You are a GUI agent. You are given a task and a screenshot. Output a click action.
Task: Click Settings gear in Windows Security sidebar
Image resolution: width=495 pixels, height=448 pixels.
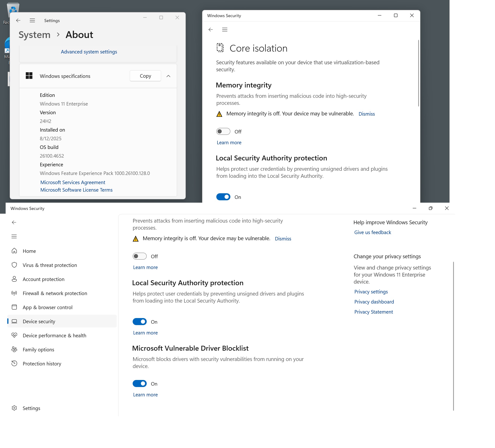click(14, 408)
